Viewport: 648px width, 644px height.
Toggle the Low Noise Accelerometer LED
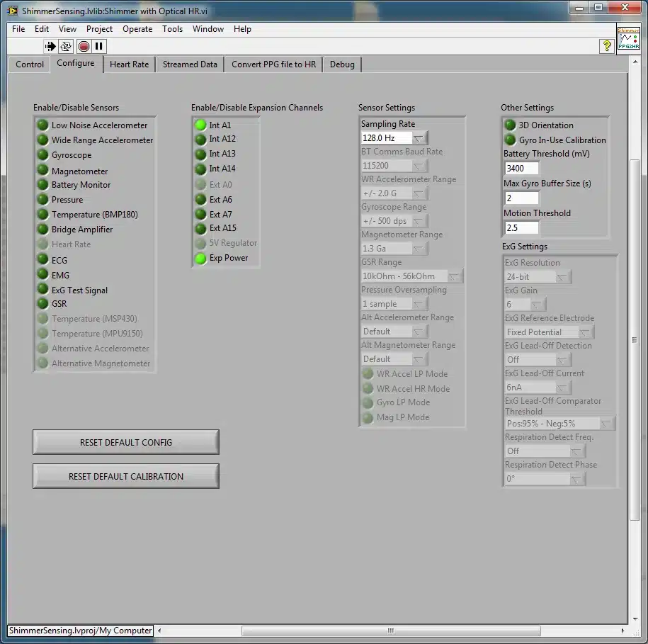[x=42, y=125]
